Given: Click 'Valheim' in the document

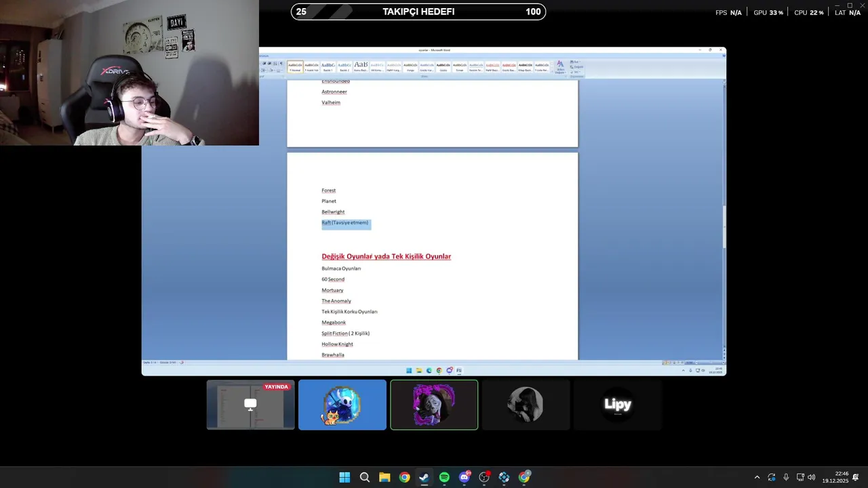Looking at the screenshot, I should pyautogui.click(x=331, y=102).
